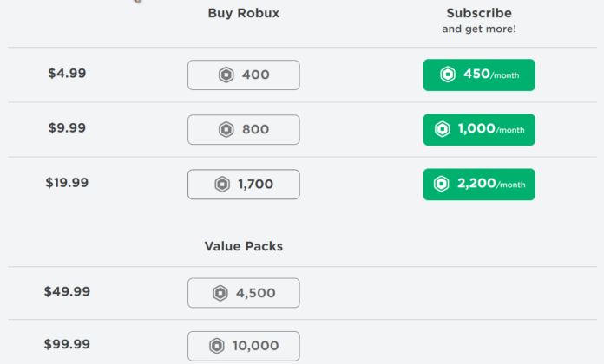
Task: Click the Robux icon in 450/month subscription
Action: pos(448,75)
